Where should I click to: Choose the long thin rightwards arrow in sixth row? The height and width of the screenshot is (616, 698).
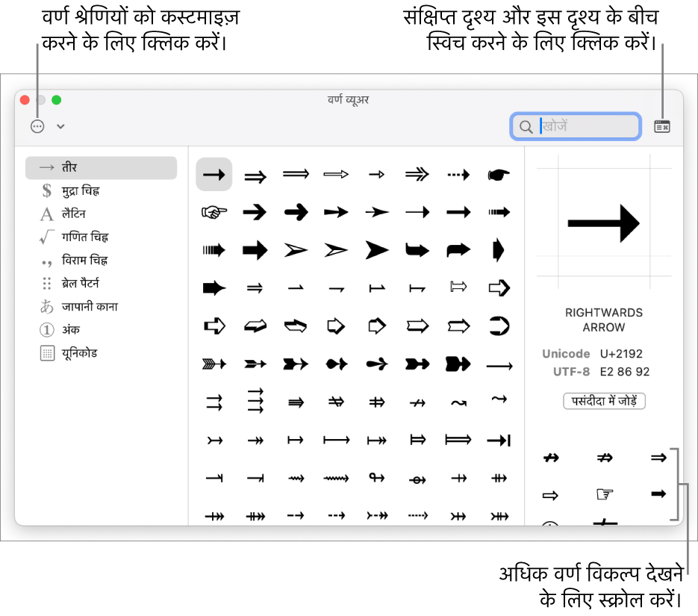click(499, 366)
